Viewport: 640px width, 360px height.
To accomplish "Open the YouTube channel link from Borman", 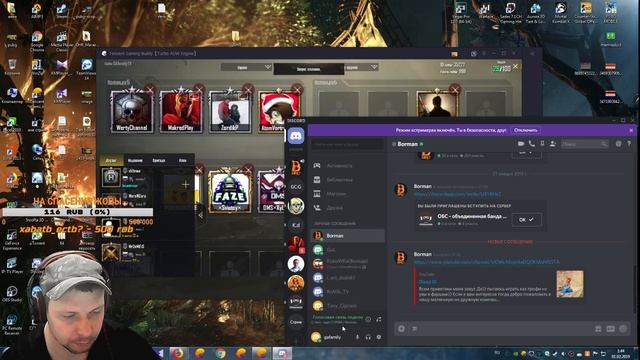I will [x=487, y=262].
